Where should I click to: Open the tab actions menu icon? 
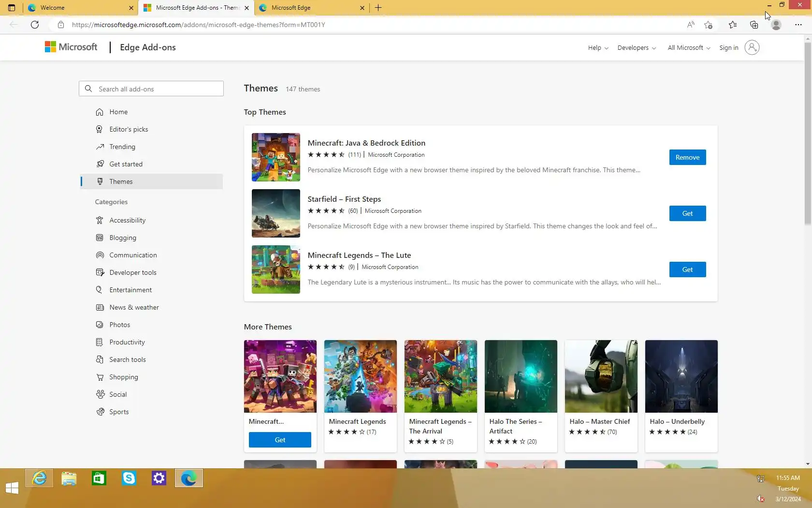click(12, 8)
